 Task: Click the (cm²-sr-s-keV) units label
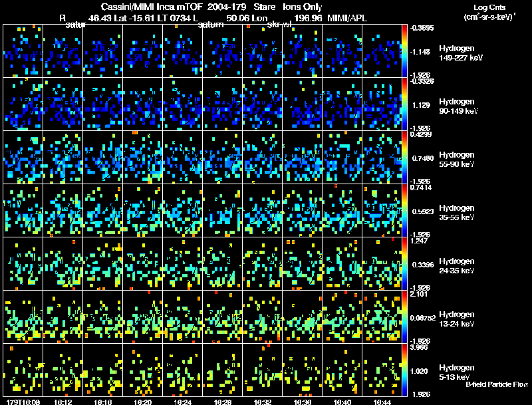tap(489, 17)
